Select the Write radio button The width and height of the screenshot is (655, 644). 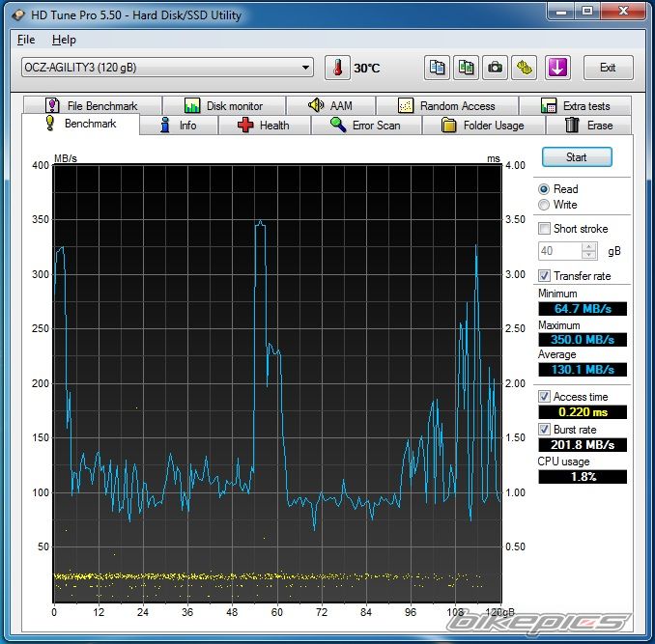click(545, 205)
